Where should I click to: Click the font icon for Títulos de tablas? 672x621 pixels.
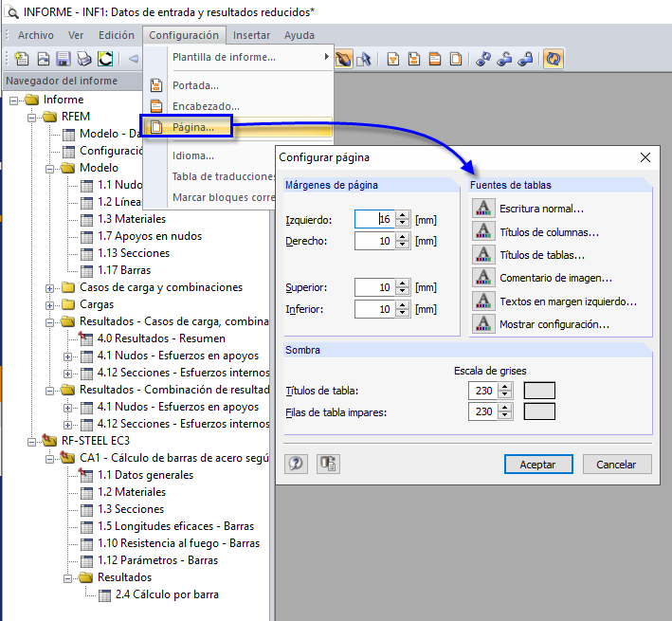[x=483, y=255]
